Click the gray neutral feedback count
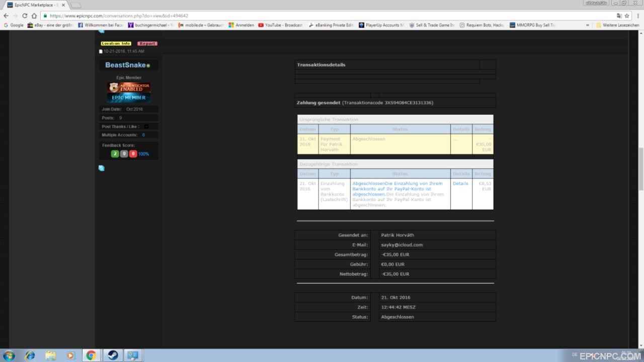Screen dimensions: 644x362 (x=124, y=154)
